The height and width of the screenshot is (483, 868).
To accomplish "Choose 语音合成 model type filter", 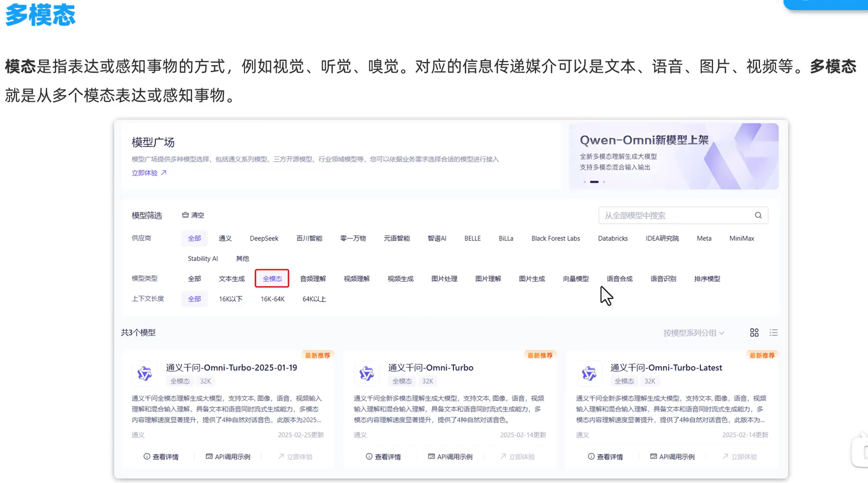I will [x=619, y=278].
